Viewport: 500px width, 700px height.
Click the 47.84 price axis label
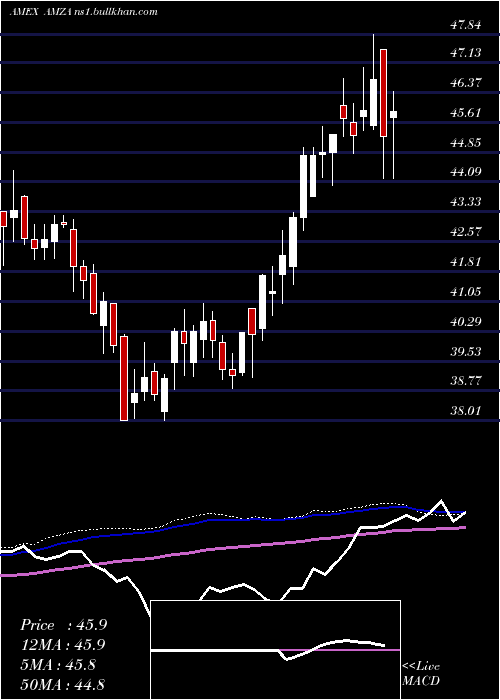click(x=466, y=25)
